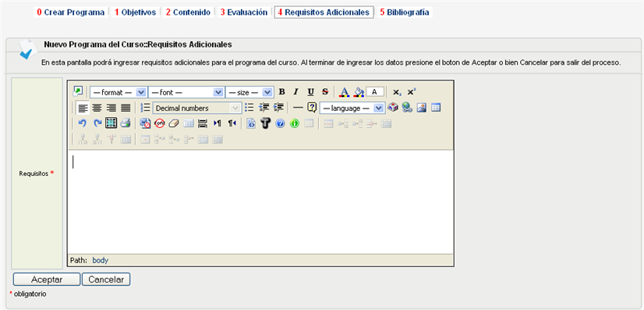Insert special character using cube icon

pyautogui.click(x=393, y=108)
